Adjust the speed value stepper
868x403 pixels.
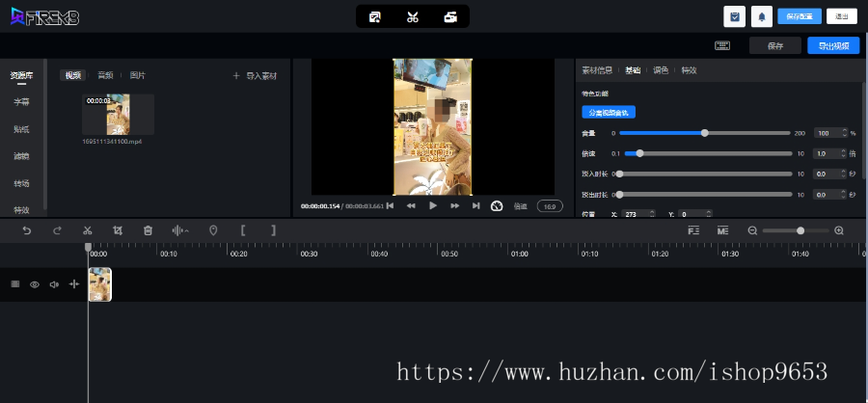pyautogui.click(x=844, y=153)
